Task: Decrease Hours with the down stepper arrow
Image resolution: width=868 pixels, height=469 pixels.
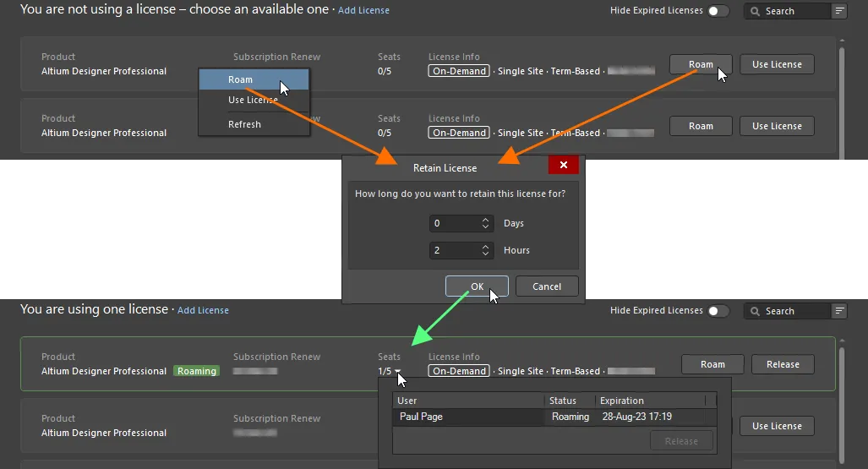Action: tap(485, 254)
